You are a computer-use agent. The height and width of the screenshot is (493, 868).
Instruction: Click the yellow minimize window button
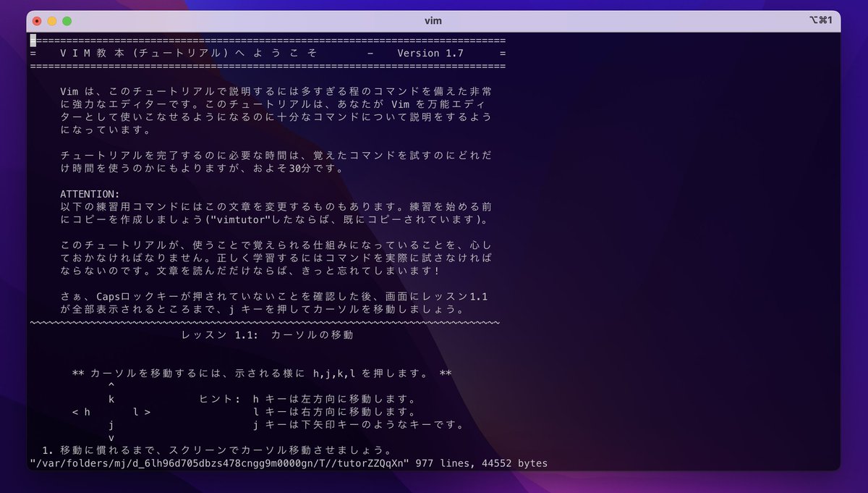coord(52,21)
